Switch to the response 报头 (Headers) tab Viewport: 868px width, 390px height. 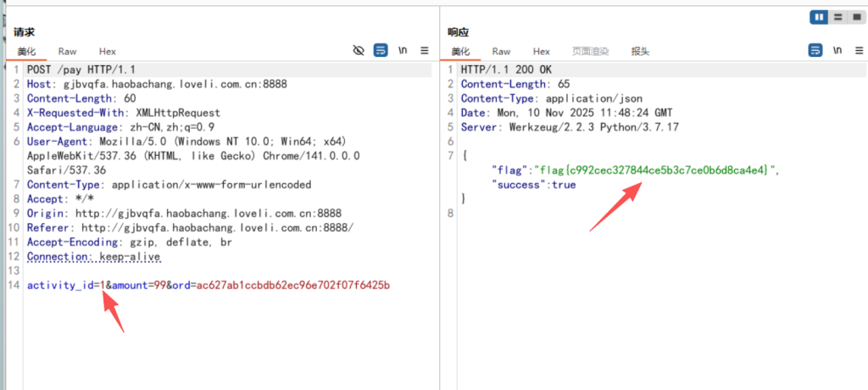point(640,52)
